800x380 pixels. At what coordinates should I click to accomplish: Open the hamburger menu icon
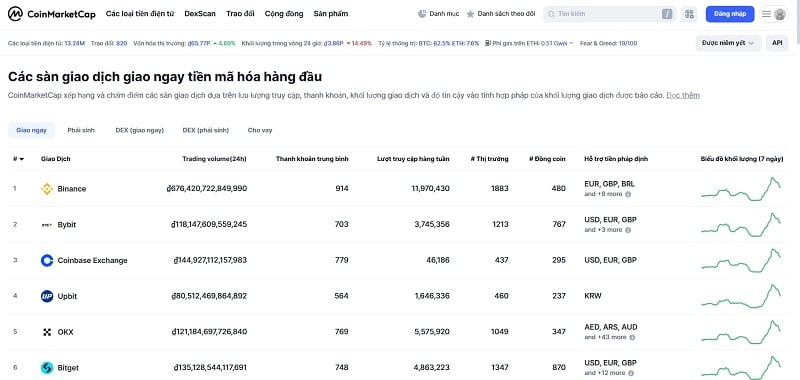[x=766, y=14]
